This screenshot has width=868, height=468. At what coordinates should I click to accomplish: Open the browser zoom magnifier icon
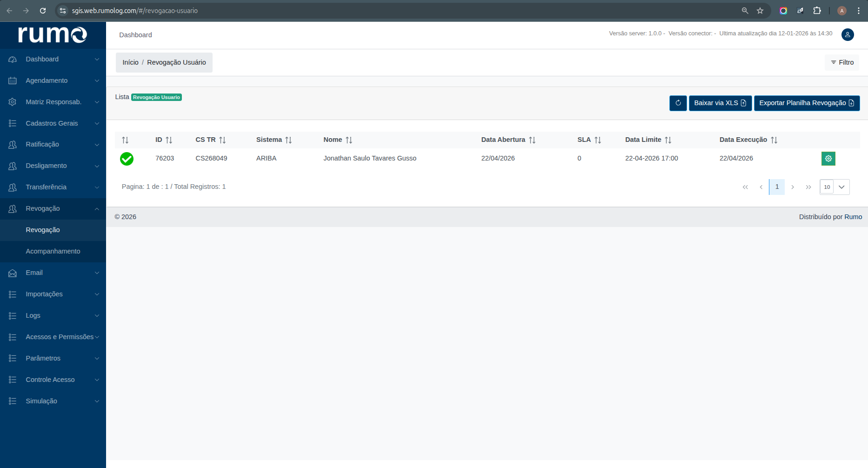coord(745,11)
